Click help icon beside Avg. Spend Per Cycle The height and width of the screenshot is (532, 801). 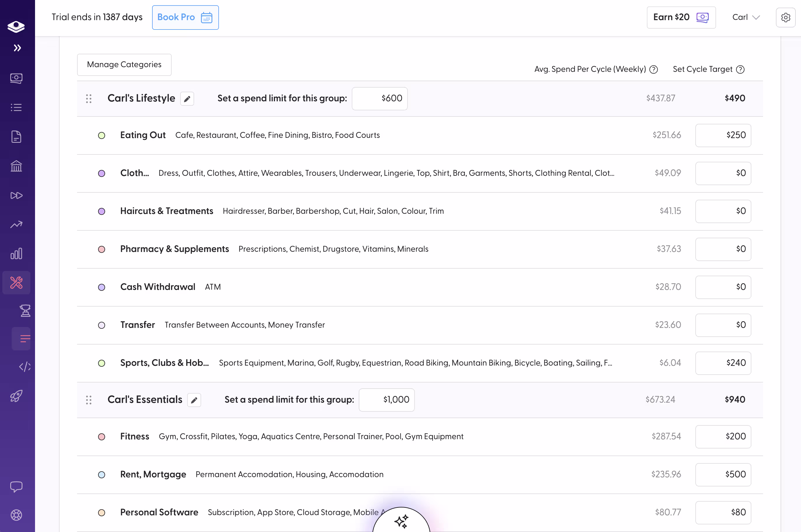pos(654,69)
